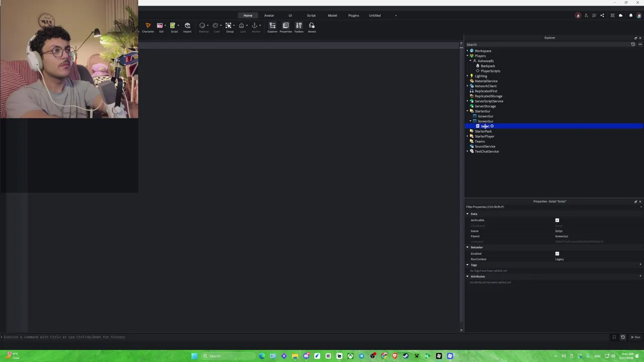This screenshot has width=644, height=362.
Task: Click the Lock tool icon
Action: coord(242,25)
